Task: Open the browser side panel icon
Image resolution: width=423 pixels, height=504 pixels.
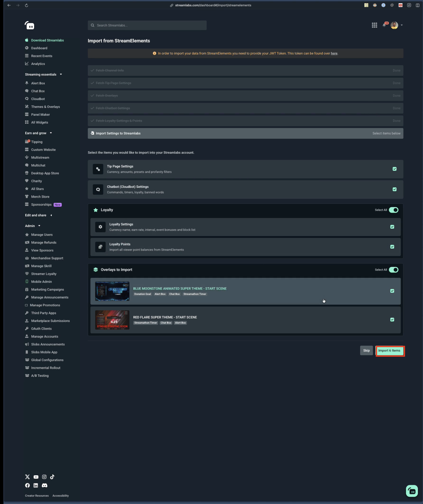Action: pos(417,5)
